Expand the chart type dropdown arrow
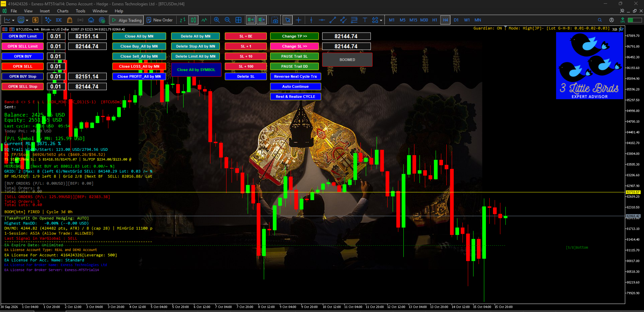The height and width of the screenshot is (312, 644). coord(13,20)
